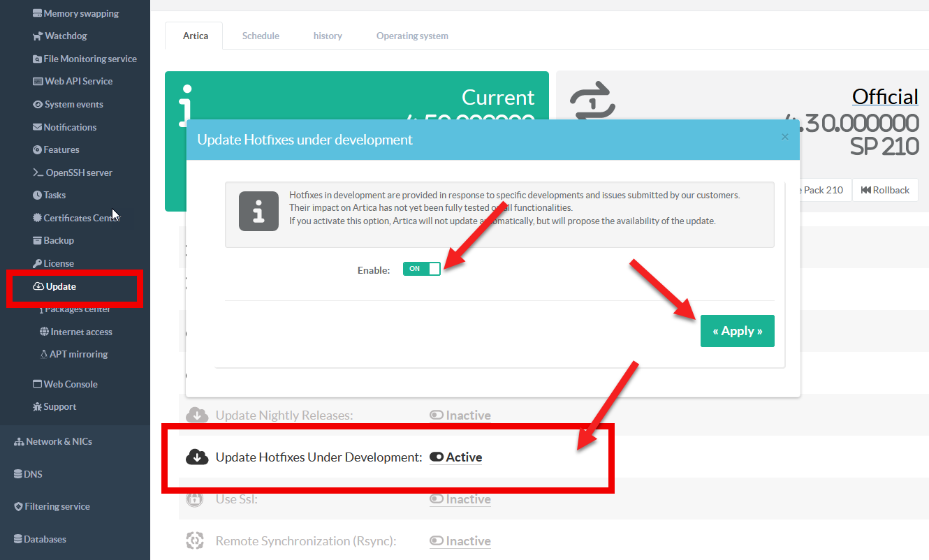
Task: Switch to the Schedule tab
Action: click(x=261, y=36)
